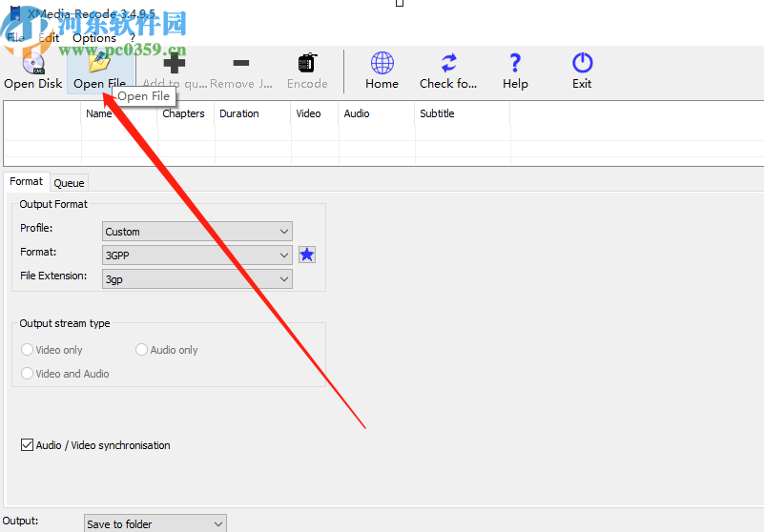Click the Name column header
This screenshot has height=532, width=764.
tap(119, 113)
